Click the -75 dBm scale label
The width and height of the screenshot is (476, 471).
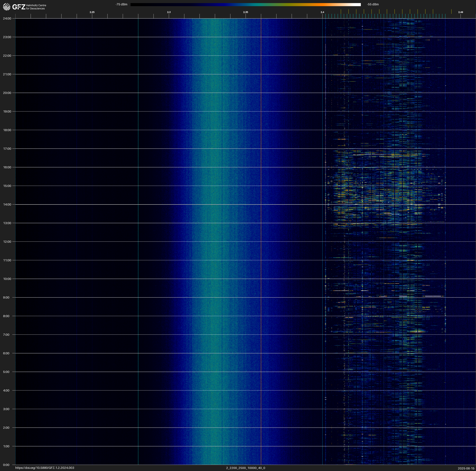(x=121, y=4)
